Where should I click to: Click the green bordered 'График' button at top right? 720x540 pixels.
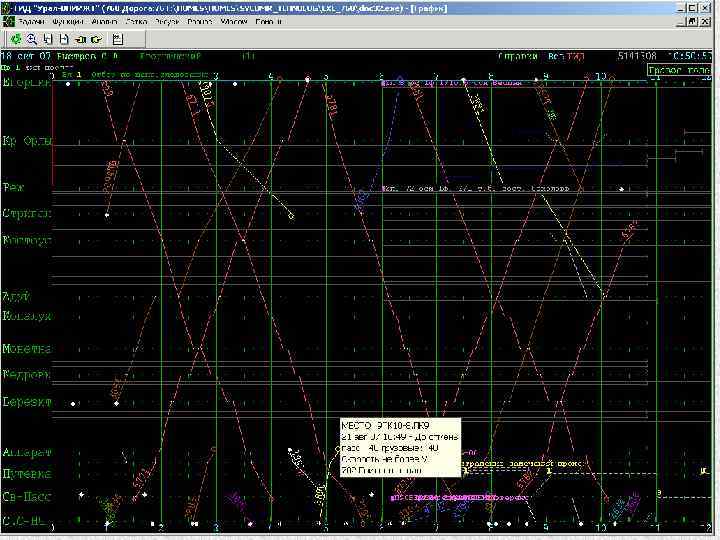click(679, 70)
